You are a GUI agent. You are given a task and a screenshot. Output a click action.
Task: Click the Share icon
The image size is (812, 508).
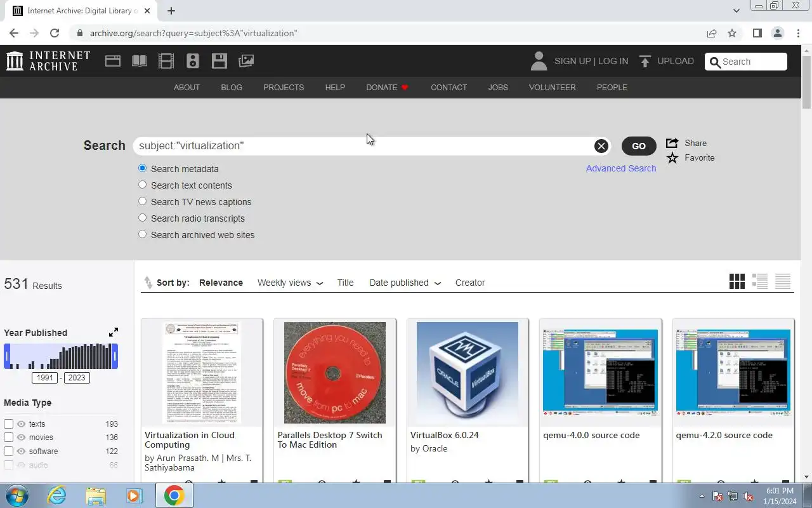672,143
